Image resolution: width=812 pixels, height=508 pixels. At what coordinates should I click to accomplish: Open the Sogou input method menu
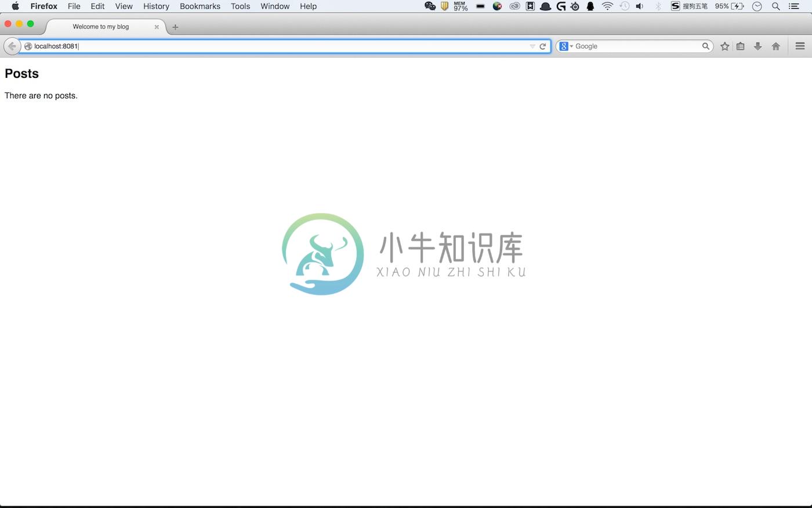689,6
